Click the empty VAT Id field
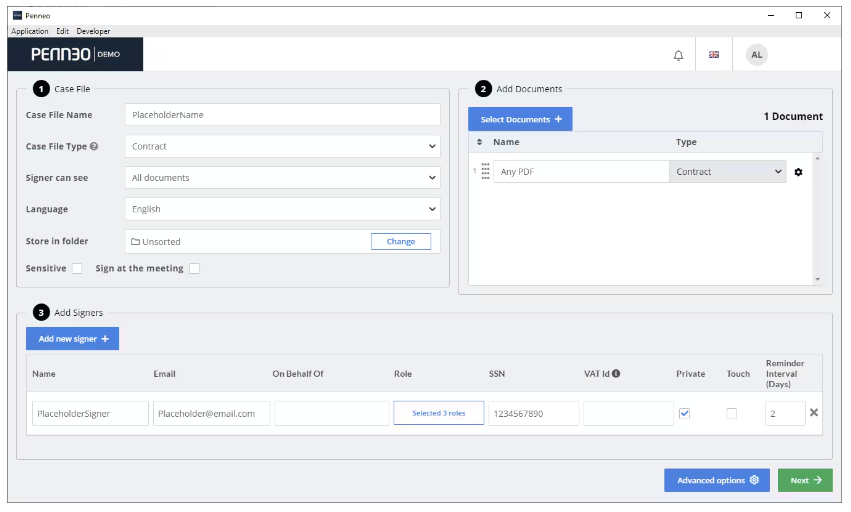Viewport: 851px width, 512px height. point(628,414)
